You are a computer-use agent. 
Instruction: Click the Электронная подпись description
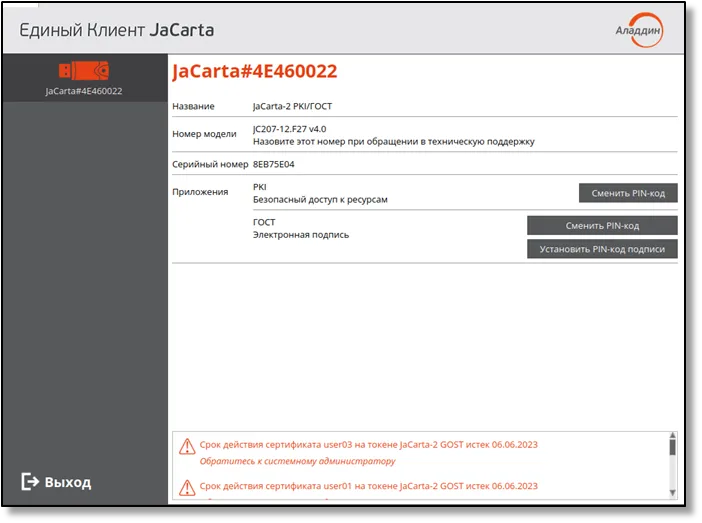tap(301, 235)
